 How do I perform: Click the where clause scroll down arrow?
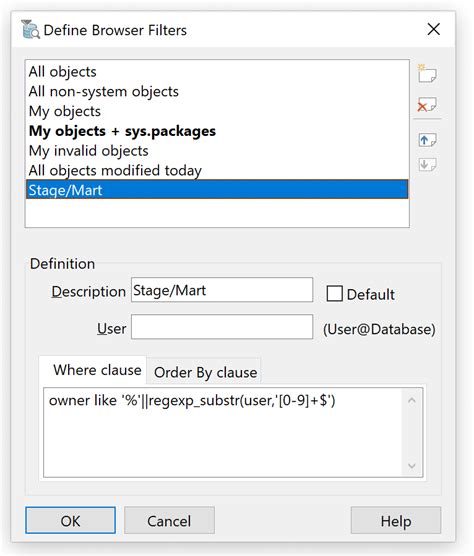coord(412,465)
